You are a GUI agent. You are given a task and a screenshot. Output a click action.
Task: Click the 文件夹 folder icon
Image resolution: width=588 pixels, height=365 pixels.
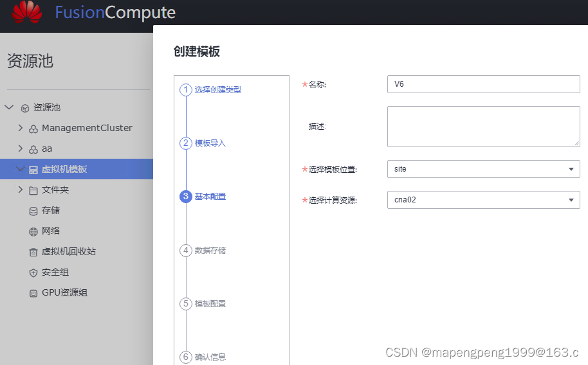click(33, 191)
